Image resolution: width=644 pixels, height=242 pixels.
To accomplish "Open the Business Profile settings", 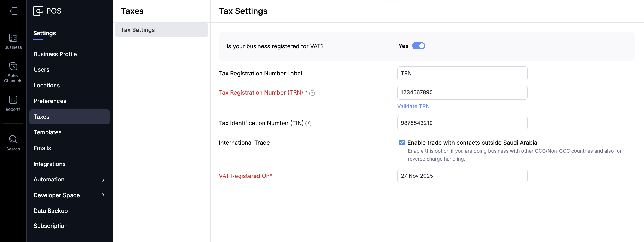I will (55, 54).
